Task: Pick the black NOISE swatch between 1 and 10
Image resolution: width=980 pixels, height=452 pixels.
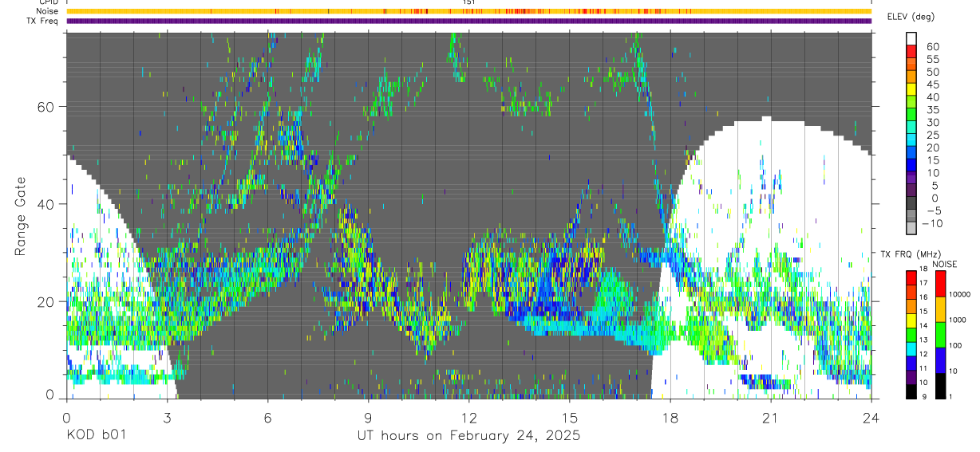Action: (x=941, y=385)
